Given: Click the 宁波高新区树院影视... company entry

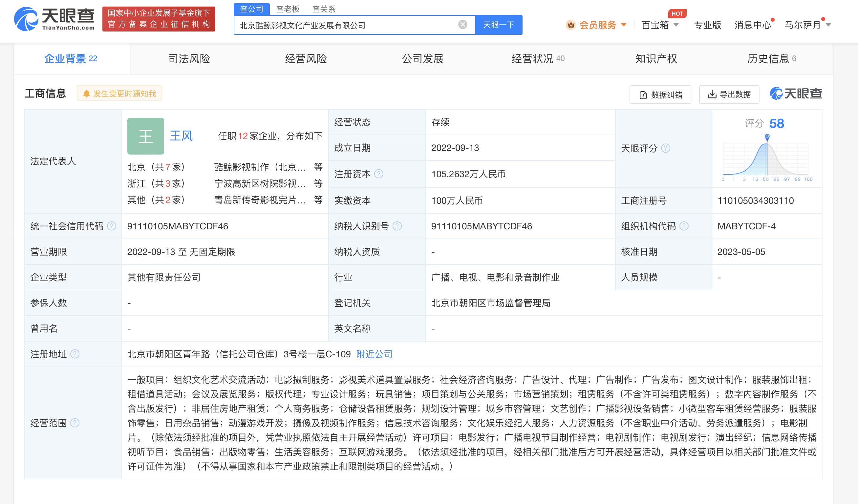Looking at the screenshot, I should pyautogui.click(x=260, y=183).
